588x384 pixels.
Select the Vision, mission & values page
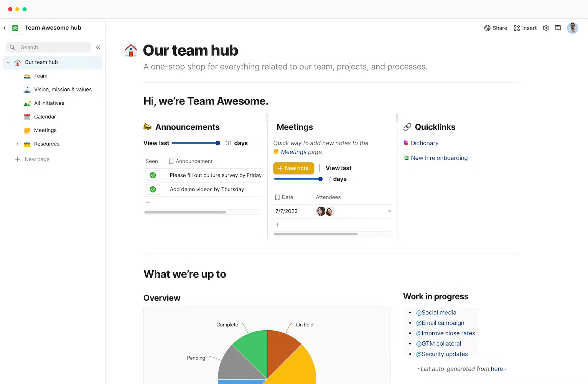63,89
